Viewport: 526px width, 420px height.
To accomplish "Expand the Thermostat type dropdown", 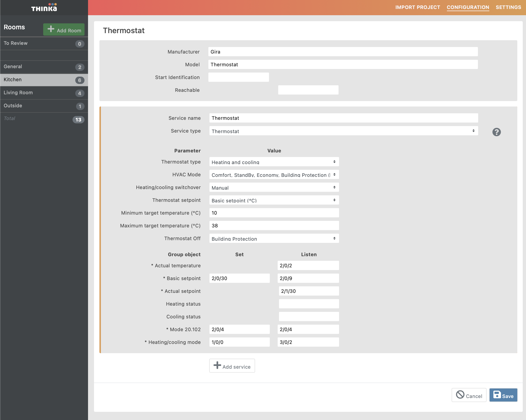I will (274, 162).
